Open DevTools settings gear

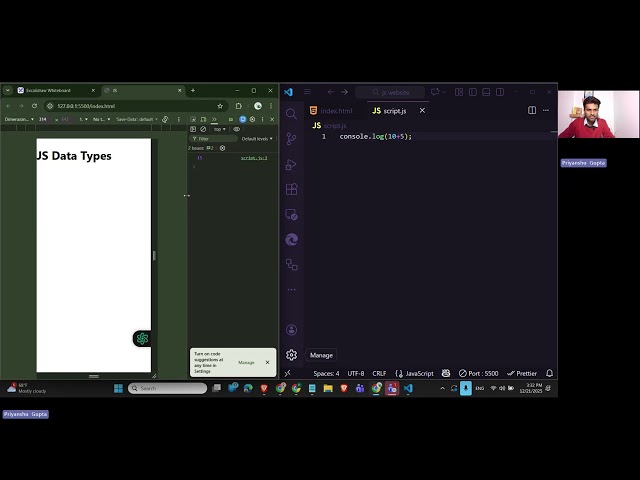[x=252, y=119]
